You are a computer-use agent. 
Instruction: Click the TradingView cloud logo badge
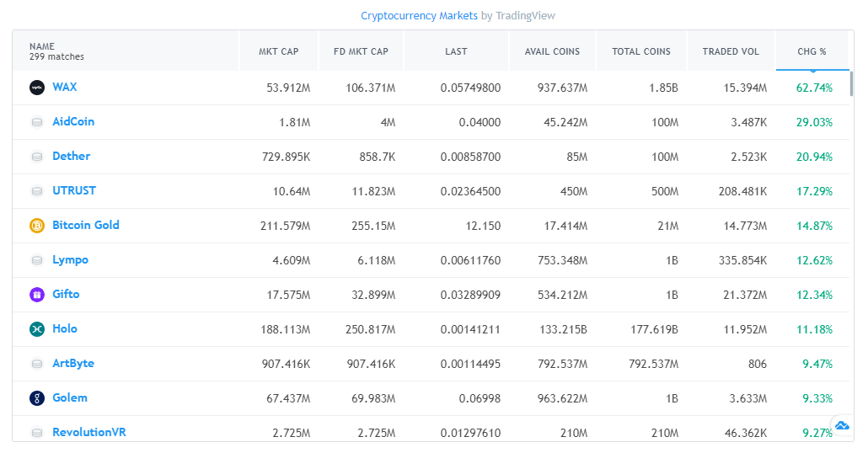pos(841,425)
